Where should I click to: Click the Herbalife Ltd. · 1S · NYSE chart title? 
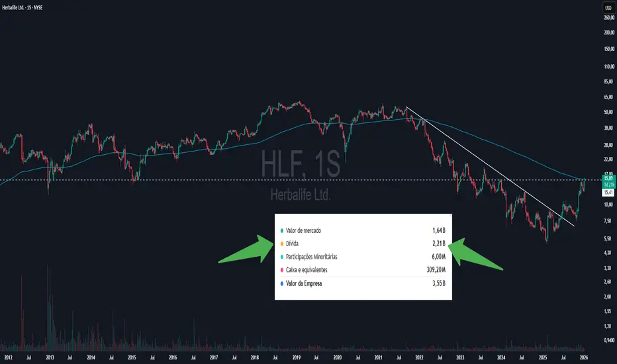point(22,7)
